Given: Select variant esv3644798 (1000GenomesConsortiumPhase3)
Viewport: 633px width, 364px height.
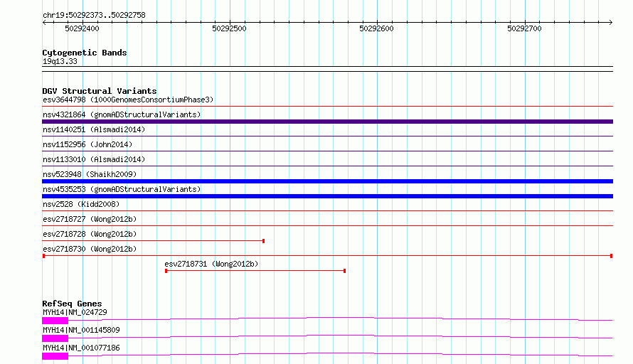Looking at the screenshot, I should coord(128,100).
